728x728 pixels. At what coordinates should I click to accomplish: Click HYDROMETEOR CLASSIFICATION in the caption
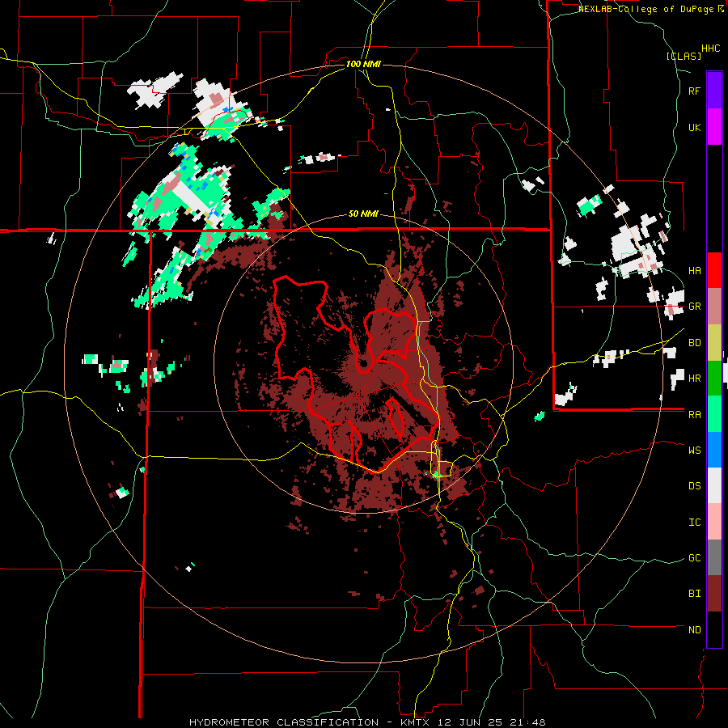click(x=284, y=722)
